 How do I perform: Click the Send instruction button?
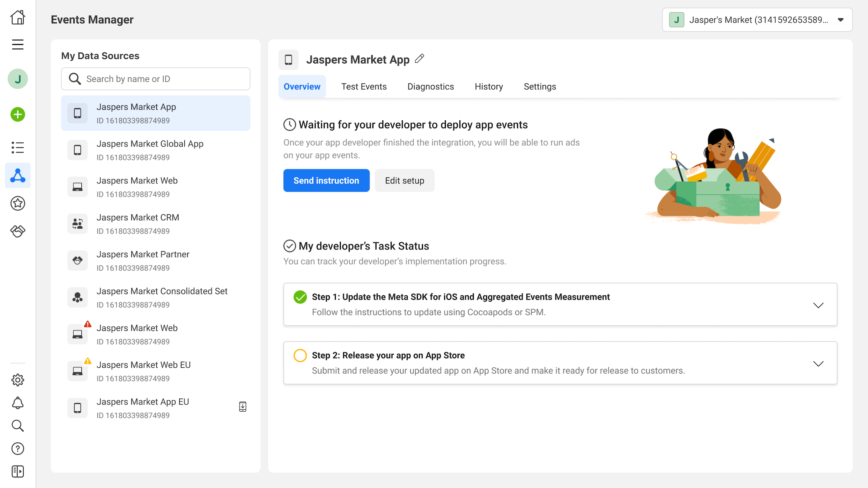pyautogui.click(x=326, y=180)
